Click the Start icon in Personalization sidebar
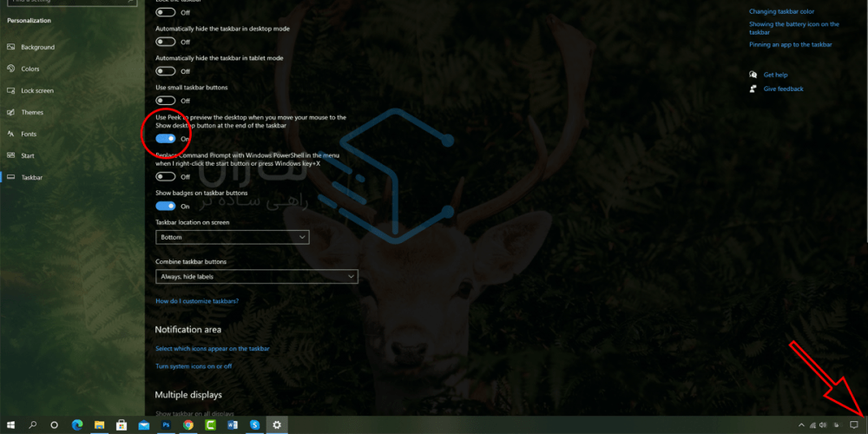The image size is (868, 434). (10, 155)
